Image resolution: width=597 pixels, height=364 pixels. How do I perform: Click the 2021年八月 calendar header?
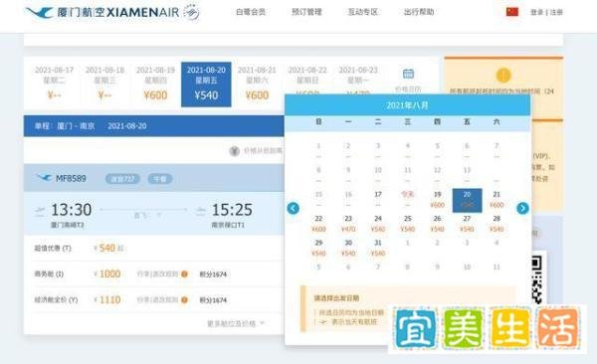[407, 105]
